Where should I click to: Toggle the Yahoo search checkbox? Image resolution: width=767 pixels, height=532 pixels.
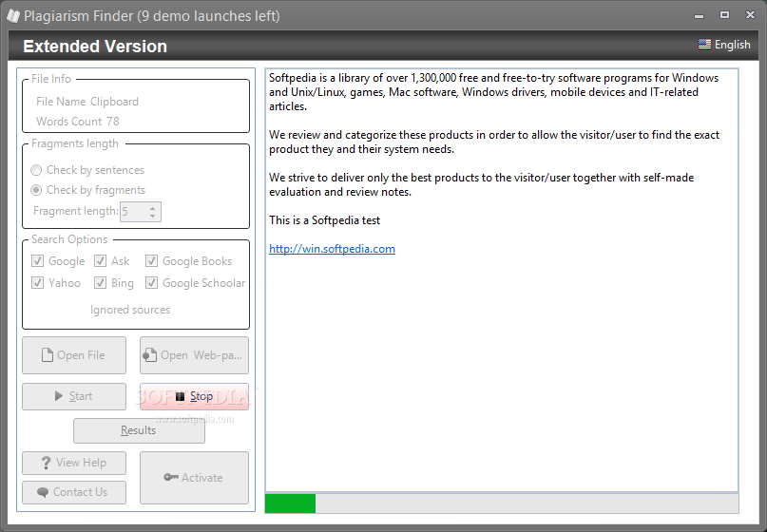(x=37, y=283)
